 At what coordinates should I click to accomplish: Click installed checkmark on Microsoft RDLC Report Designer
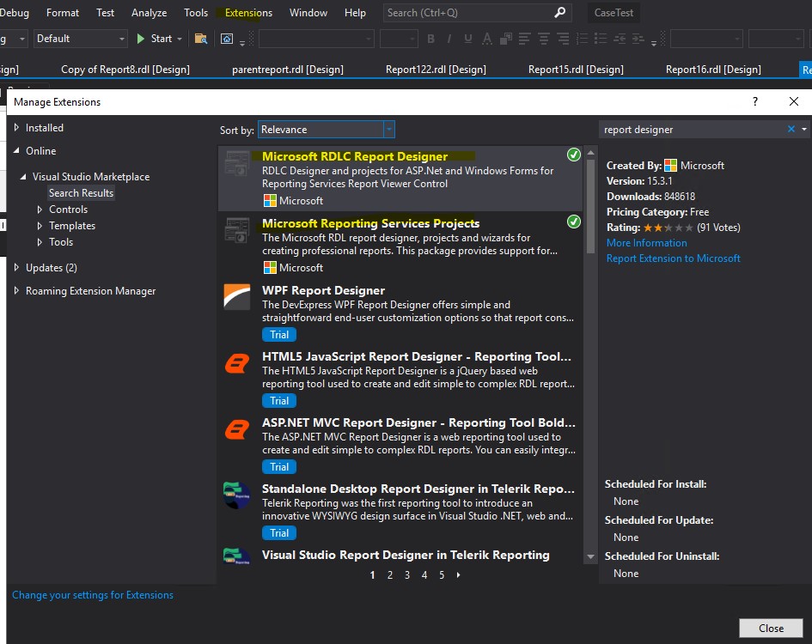(574, 155)
